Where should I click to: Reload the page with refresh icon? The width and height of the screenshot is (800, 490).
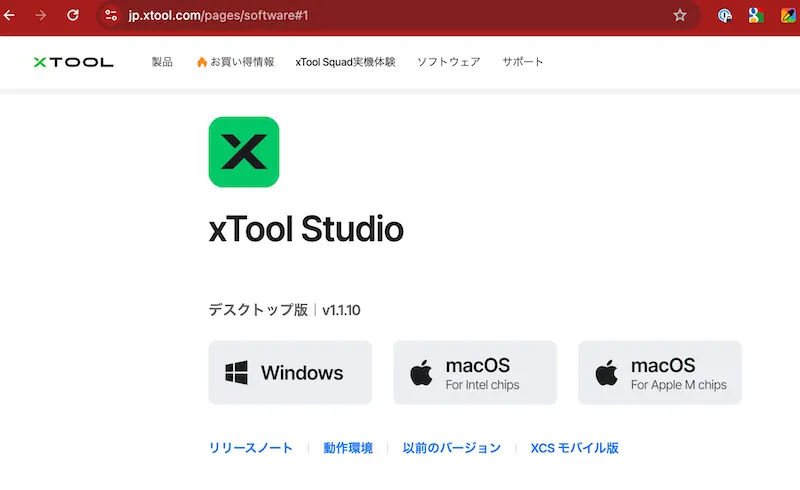click(73, 15)
